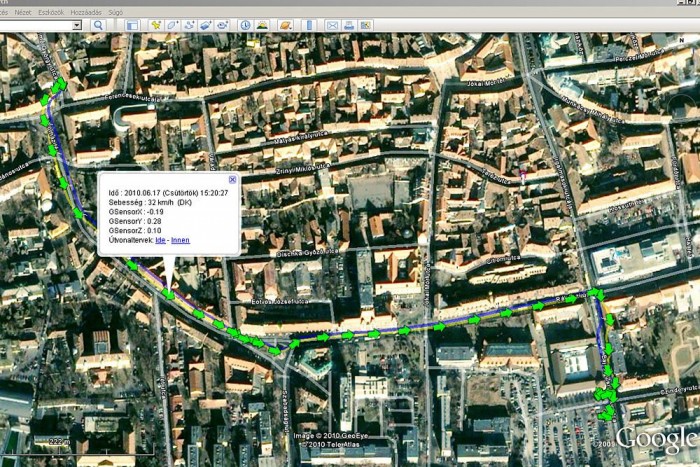
Task: Start the record tour tool
Action: coord(223,24)
